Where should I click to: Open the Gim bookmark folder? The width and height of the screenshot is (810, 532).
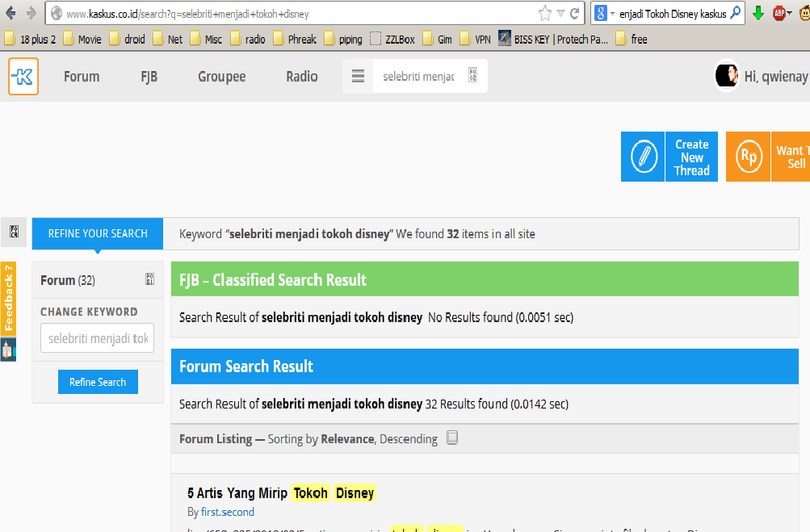coord(437,40)
